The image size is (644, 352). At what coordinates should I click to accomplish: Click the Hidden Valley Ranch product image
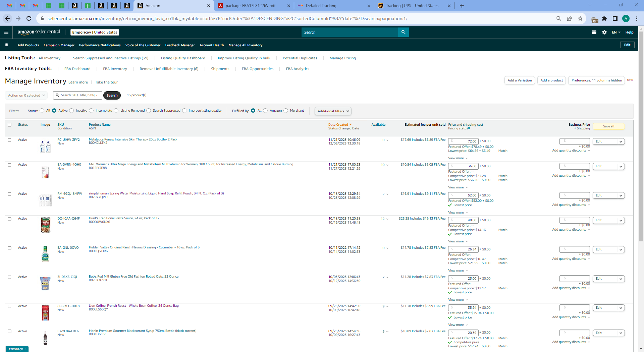[45, 254]
